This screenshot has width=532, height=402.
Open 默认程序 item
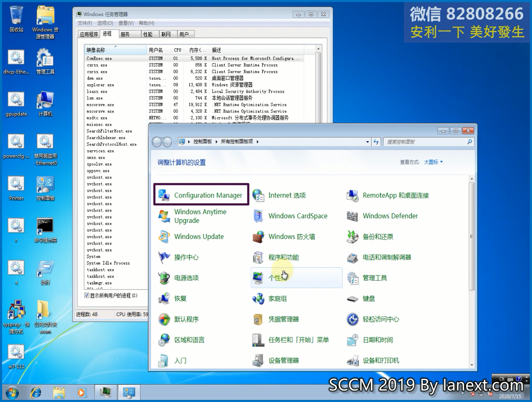click(178, 319)
